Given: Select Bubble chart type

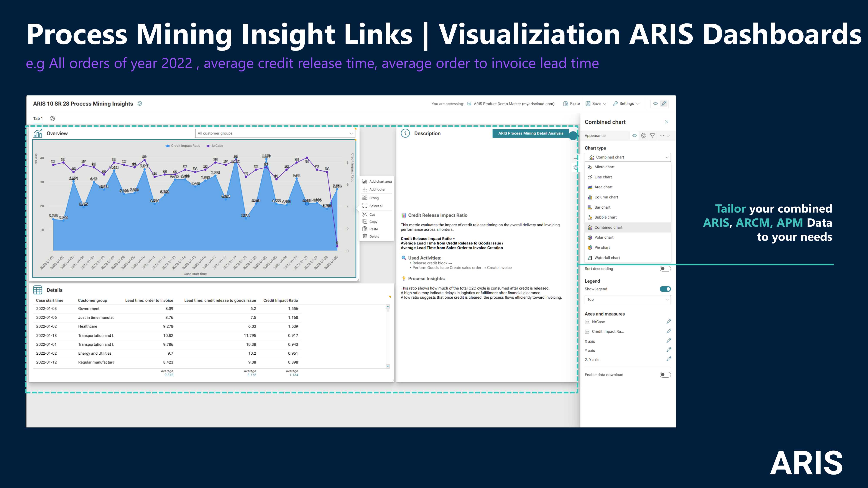Looking at the screenshot, I should click(628, 217).
